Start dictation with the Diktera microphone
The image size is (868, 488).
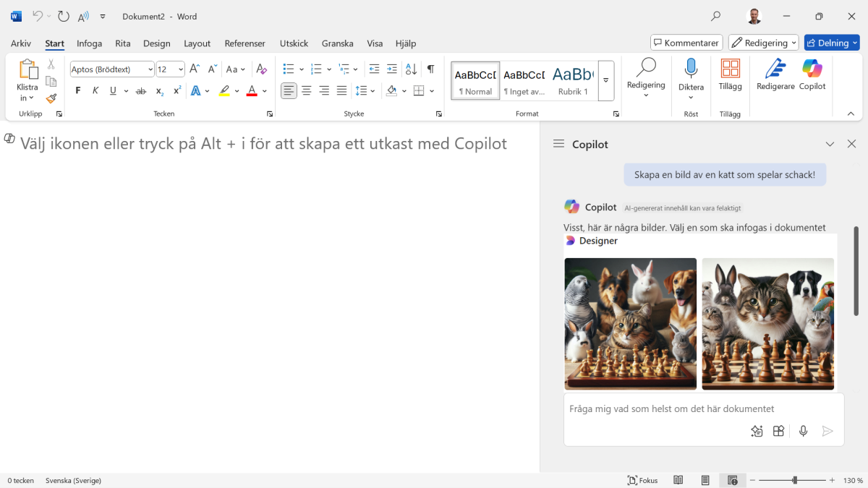click(x=691, y=70)
